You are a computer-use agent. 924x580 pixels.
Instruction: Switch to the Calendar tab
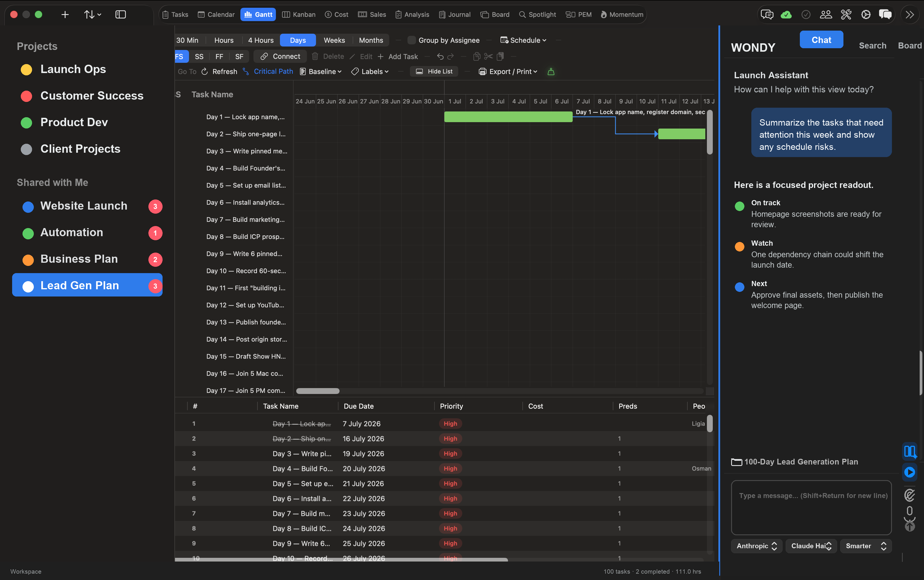tap(216, 14)
